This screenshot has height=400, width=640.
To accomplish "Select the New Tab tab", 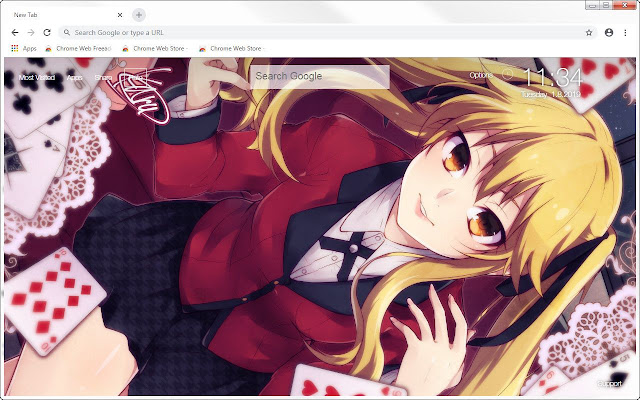I will pyautogui.click(x=65, y=15).
